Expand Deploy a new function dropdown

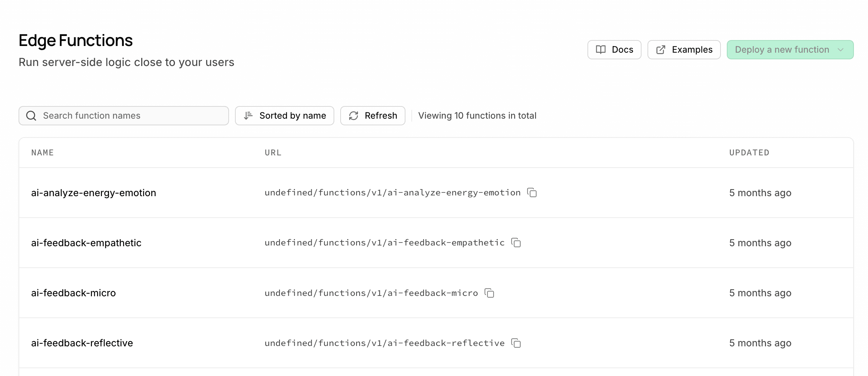tap(790, 50)
